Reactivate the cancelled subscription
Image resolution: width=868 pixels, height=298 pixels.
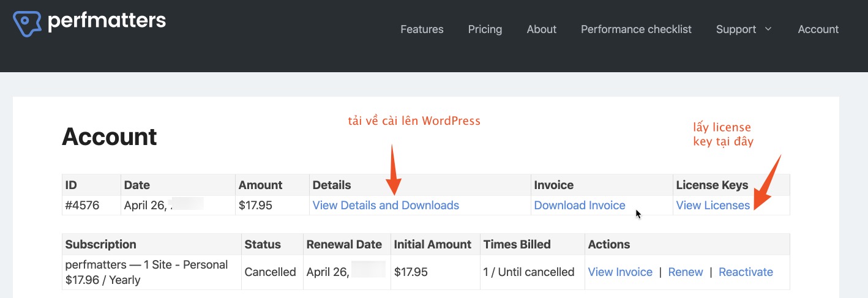(746, 272)
